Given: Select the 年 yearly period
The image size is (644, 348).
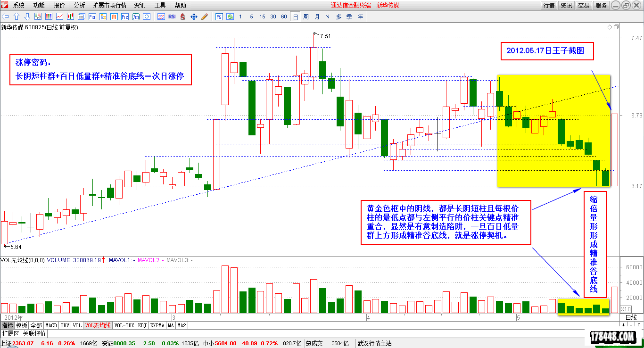Looking at the screenshot, I should click(361, 17).
